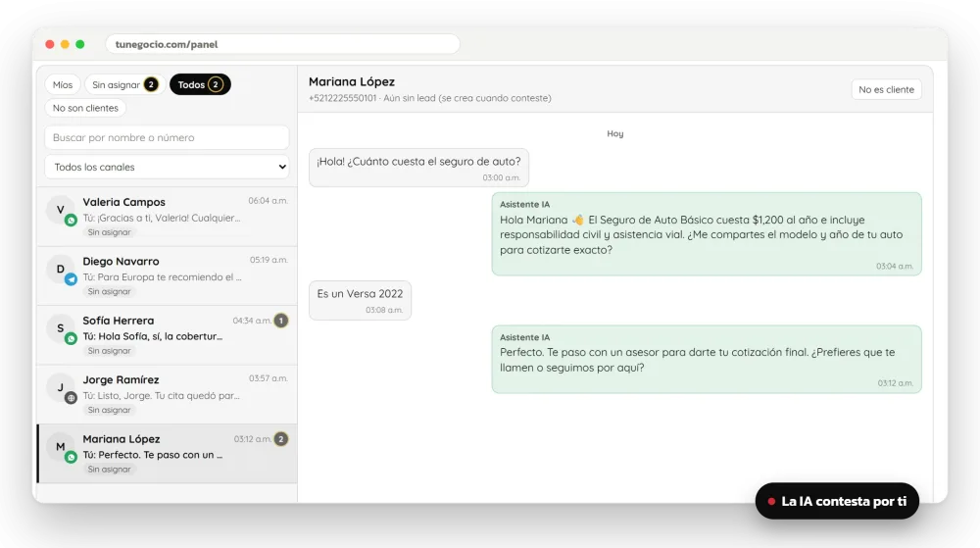Select Mariana López conversation name in list
This screenshot has height=548, width=980.
point(122,439)
